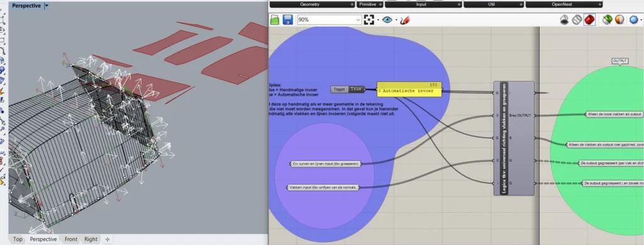This screenshot has height=245, width=644.
Task: Click the Perspective viewport title label
Action: coord(26,6)
